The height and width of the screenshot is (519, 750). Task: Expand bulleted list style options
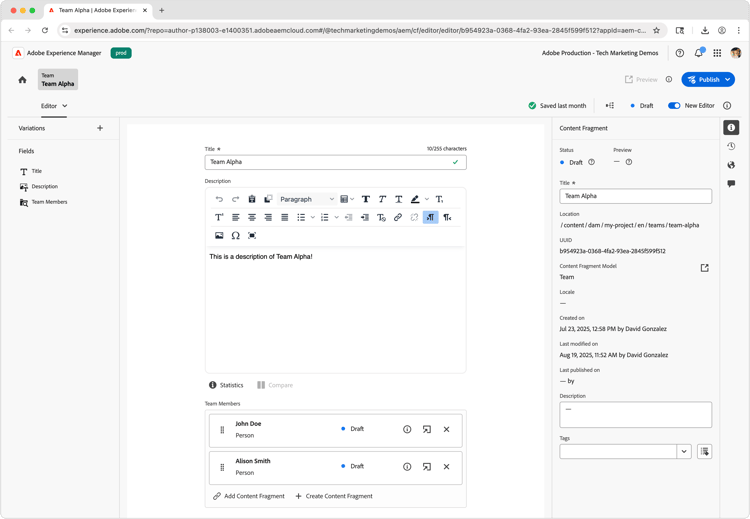coord(312,217)
